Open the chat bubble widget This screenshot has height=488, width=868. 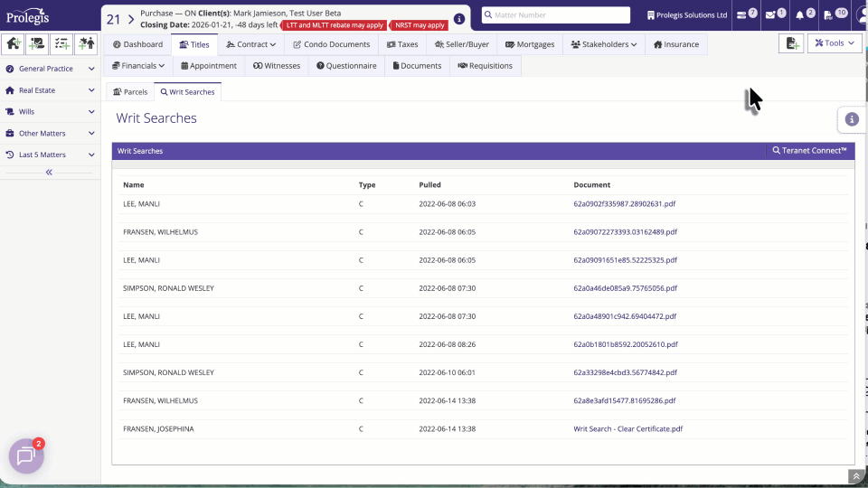[x=26, y=455]
